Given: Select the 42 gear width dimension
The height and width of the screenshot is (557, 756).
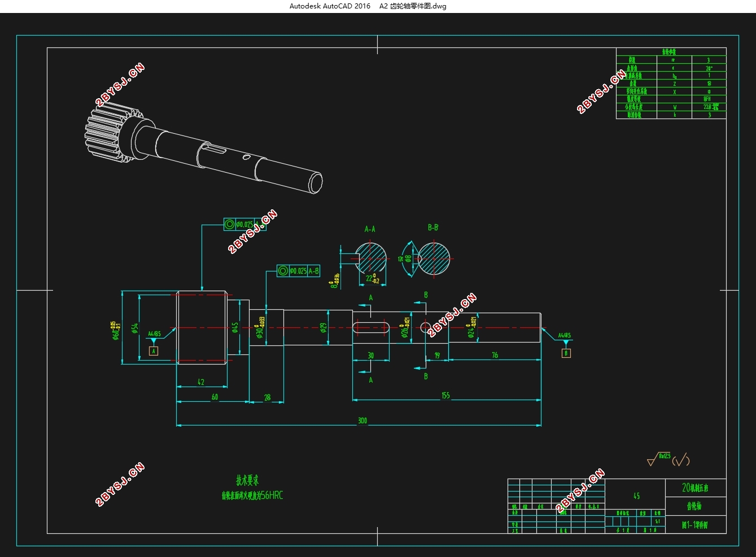Looking at the screenshot, I should (x=201, y=382).
